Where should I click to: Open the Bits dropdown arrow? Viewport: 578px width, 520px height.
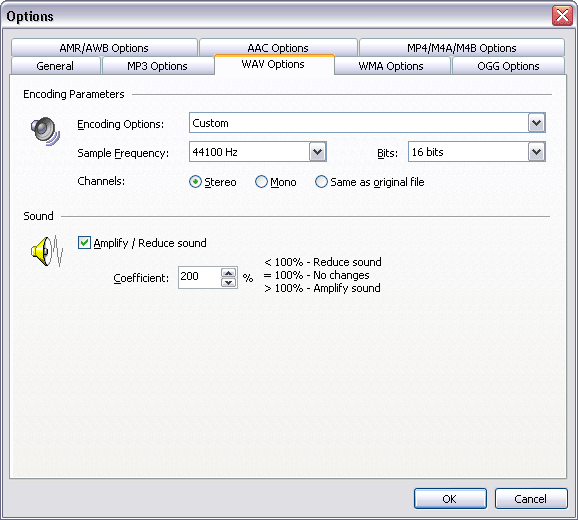(x=536, y=151)
